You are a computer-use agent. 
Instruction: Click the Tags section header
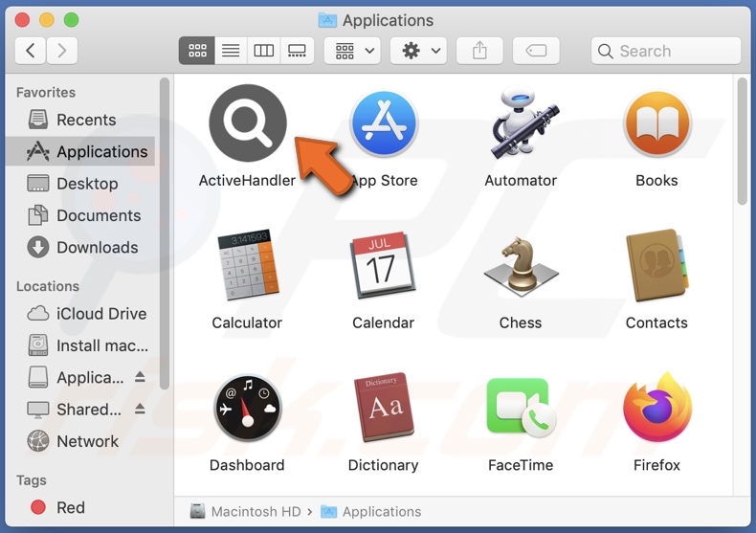point(32,480)
